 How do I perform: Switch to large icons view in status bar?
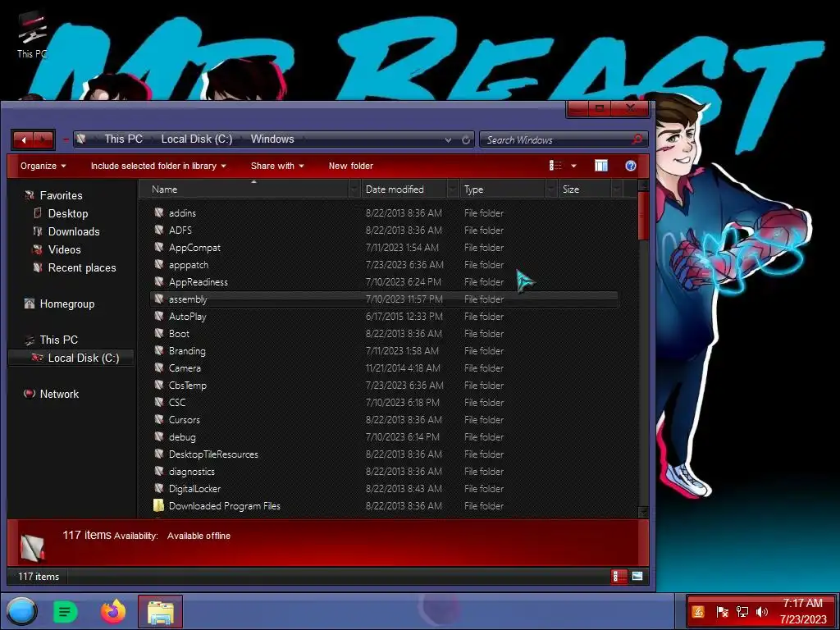637,577
